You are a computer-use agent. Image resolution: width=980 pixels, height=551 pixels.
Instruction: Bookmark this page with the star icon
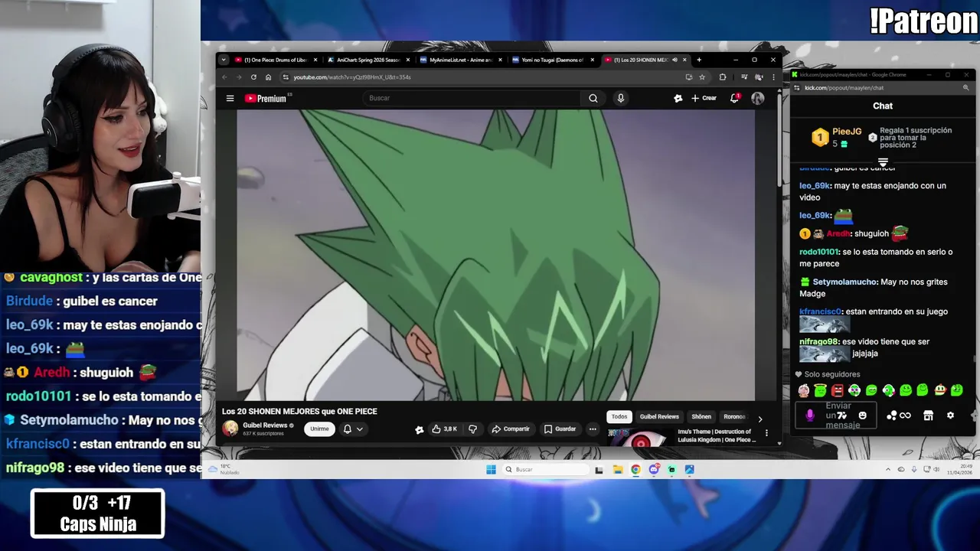[x=702, y=77]
